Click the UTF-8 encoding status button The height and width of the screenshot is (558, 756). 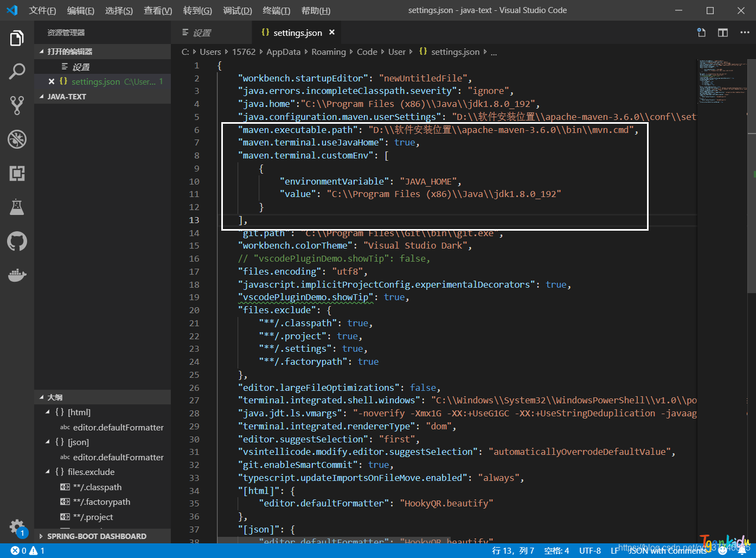point(590,550)
